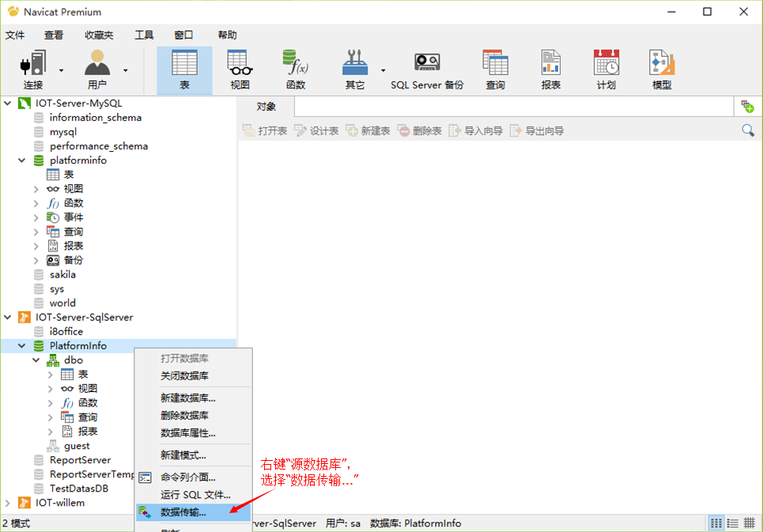Expand 表 under dbo schema
The height and width of the screenshot is (532, 763).
[x=50, y=375]
